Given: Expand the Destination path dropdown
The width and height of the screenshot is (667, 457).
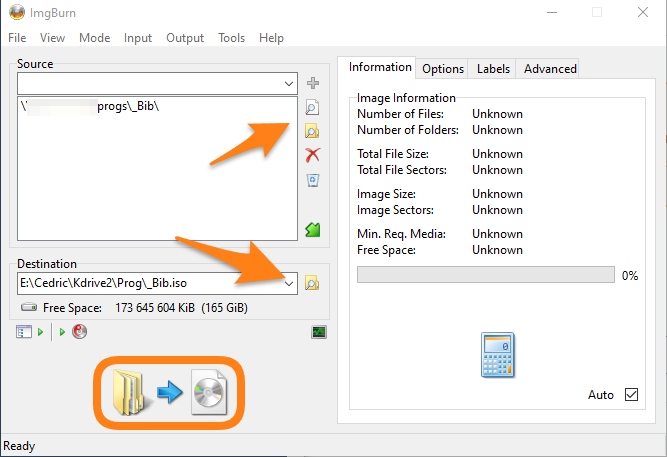Looking at the screenshot, I should (x=289, y=284).
